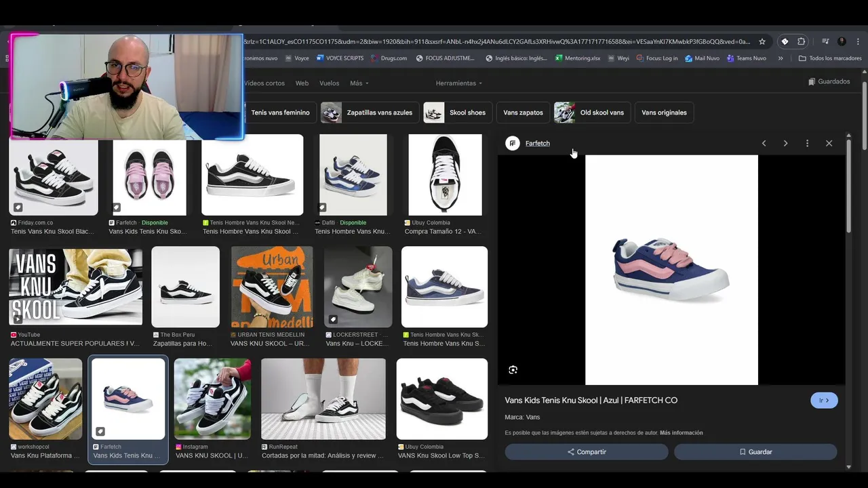Open the URBAN TENIS MEDELLIN thumbnail
Screen dimensions: 868x488
click(272, 287)
